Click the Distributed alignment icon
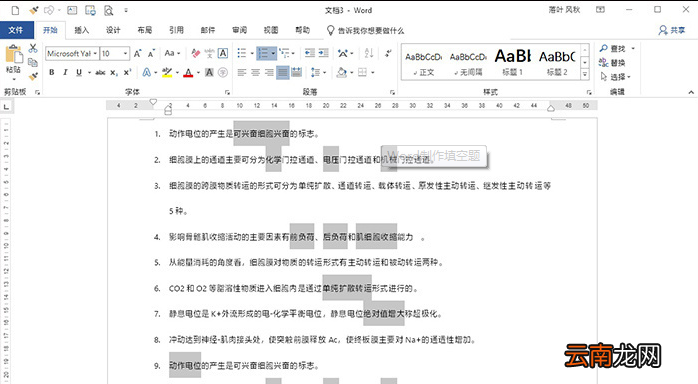This screenshot has width=698, height=384. (x=296, y=73)
